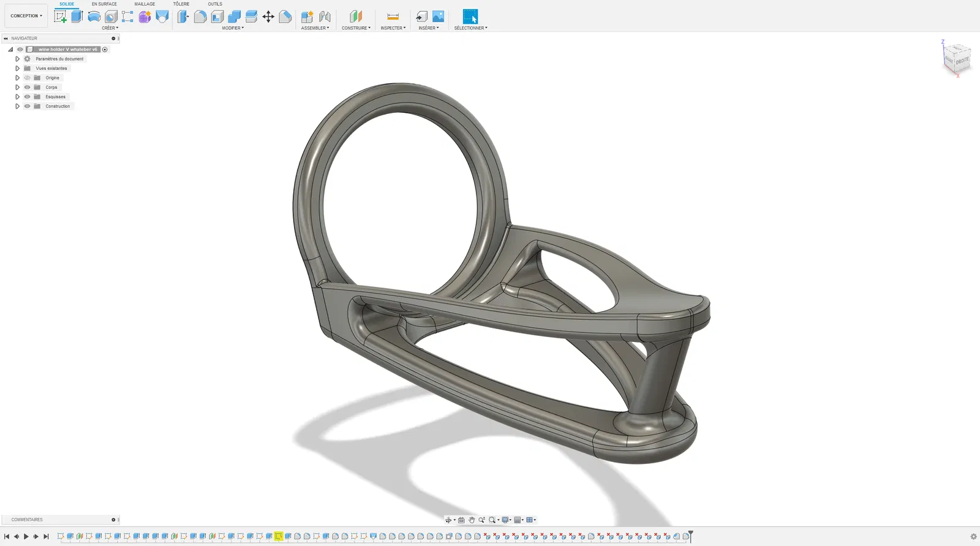The height and width of the screenshot is (546, 980).
Task: Switch to the Outils tab
Action: pyautogui.click(x=215, y=4)
